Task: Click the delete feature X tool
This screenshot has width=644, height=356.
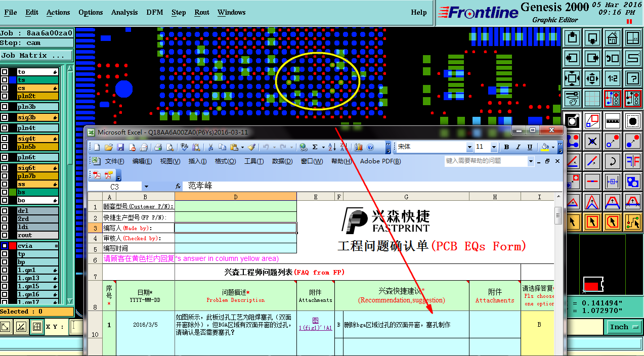Action: click(x=592, y=141)
